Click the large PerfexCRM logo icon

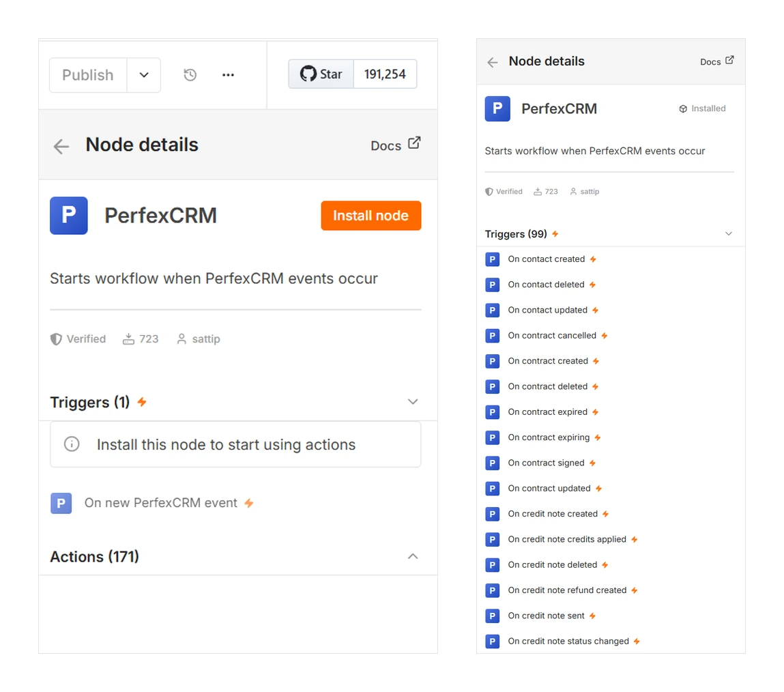tap(69, 216)
